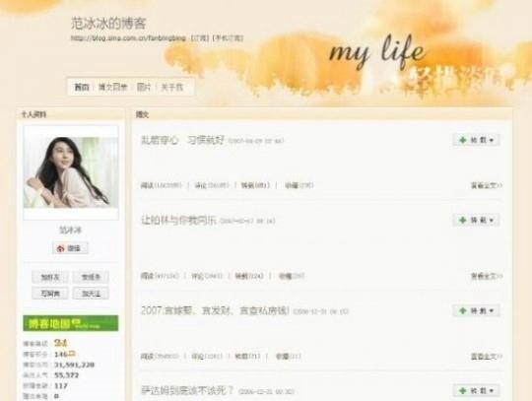The height and width of the screenshot is (401, 532).
Task: Expand the 转载 dropdown arrow on the 2007 post
Action: [492, 310]
